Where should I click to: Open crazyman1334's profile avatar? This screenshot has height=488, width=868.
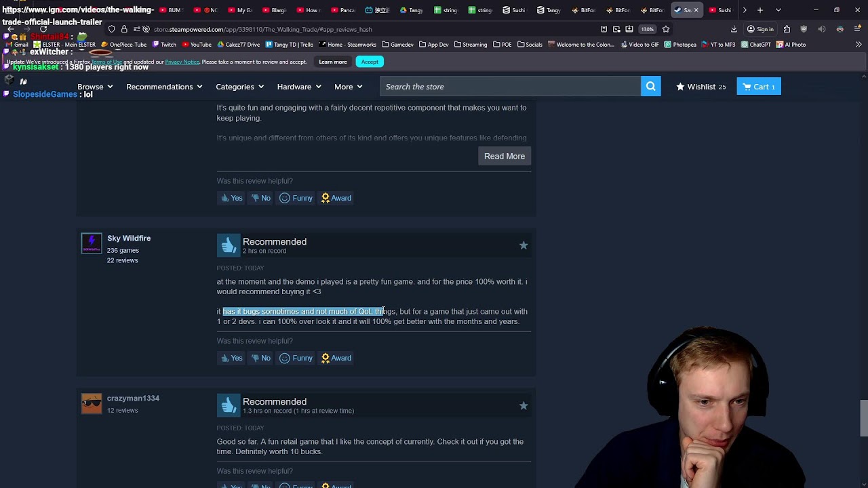92,403
